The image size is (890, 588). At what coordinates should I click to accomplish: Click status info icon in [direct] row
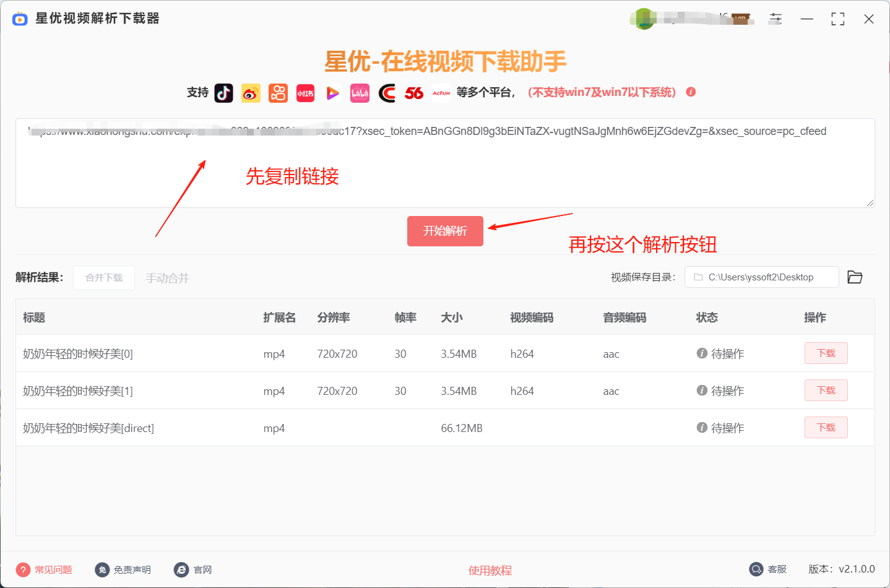pyautogui.click(x=702, y=428)
